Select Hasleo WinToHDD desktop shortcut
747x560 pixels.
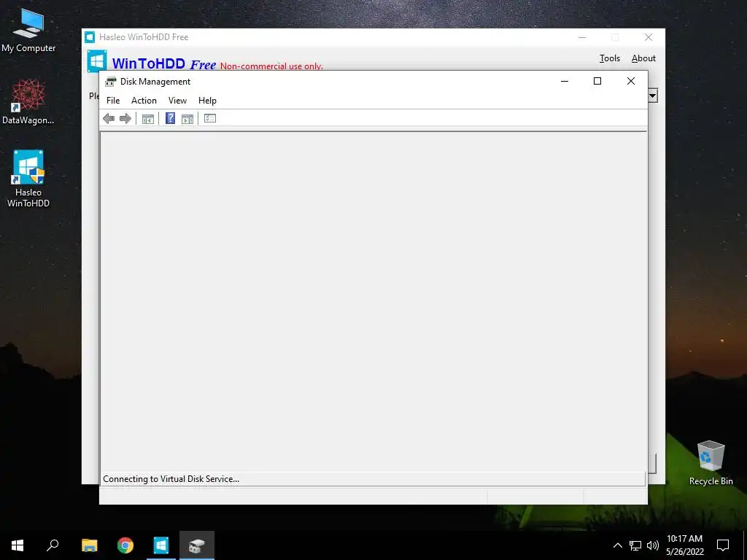coord(28,179)
